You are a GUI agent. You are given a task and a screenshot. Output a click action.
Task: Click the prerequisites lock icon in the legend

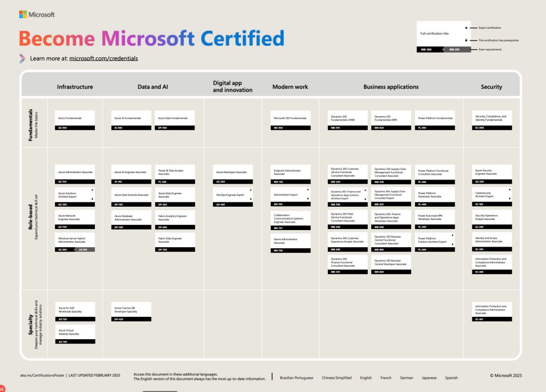(x=466, y=40)
